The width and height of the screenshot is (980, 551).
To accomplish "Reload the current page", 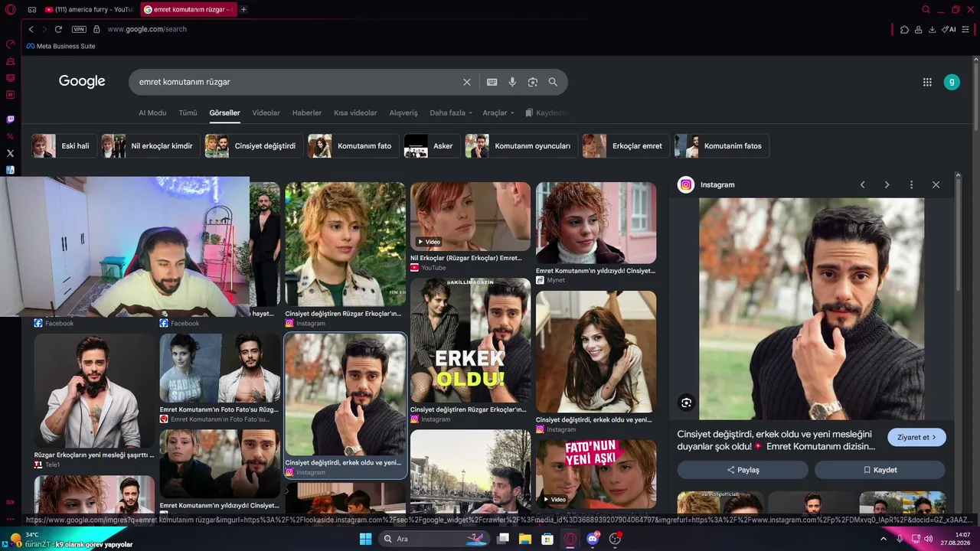I will [x=58, y=29].
